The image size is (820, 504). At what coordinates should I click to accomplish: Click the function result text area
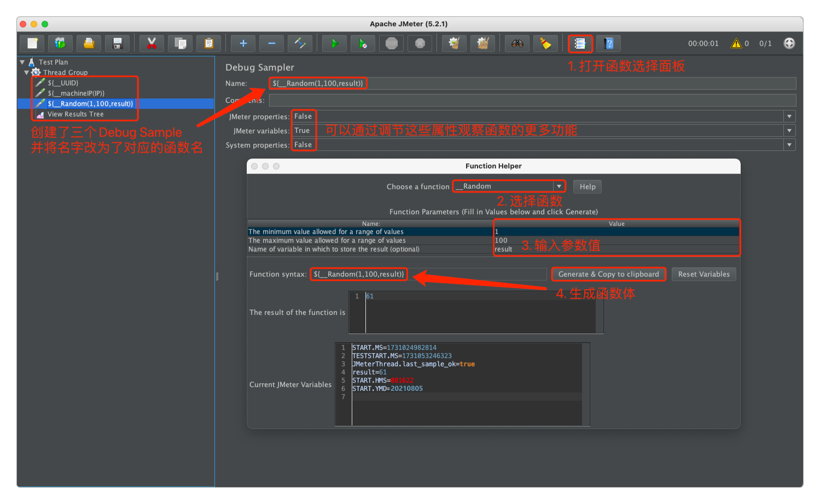click(x=476, y=312)
